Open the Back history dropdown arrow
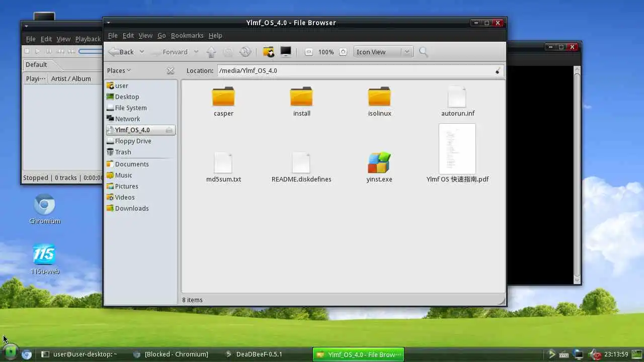The image size is (644, 362). 142,52
